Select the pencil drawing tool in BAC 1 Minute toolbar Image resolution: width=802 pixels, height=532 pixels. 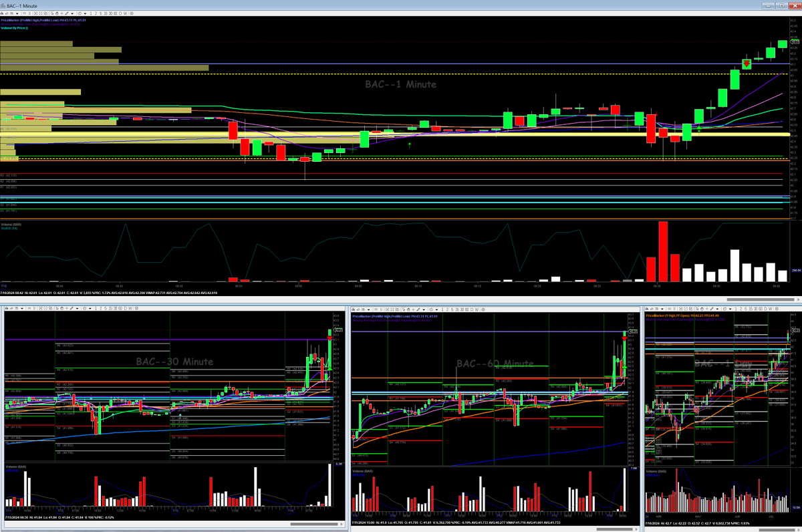(67, 13)
